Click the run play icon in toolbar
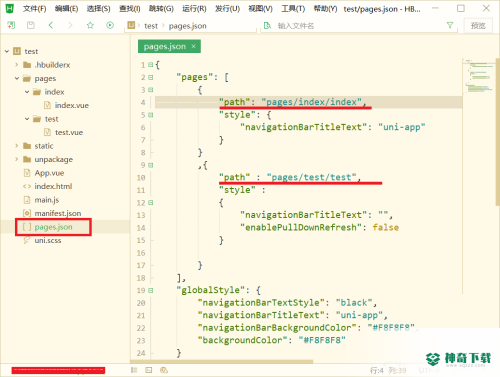 click(110, 25)
